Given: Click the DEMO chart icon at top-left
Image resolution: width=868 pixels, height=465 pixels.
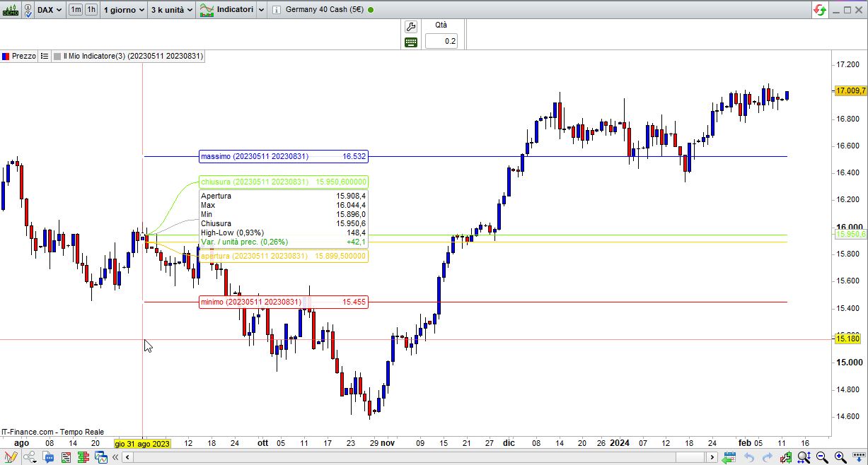Looking at the screenshot, I should coord(10,10).
